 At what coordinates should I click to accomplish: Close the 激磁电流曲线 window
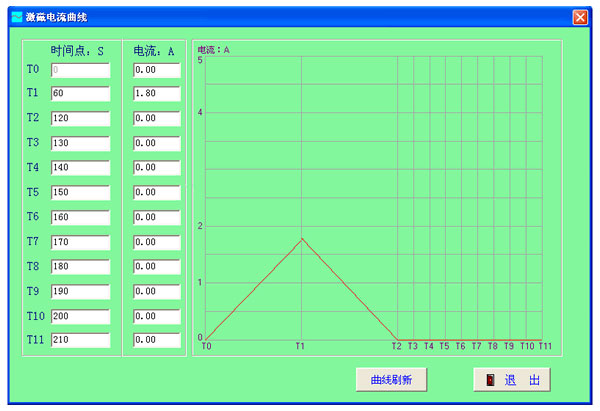click(580, 17)
